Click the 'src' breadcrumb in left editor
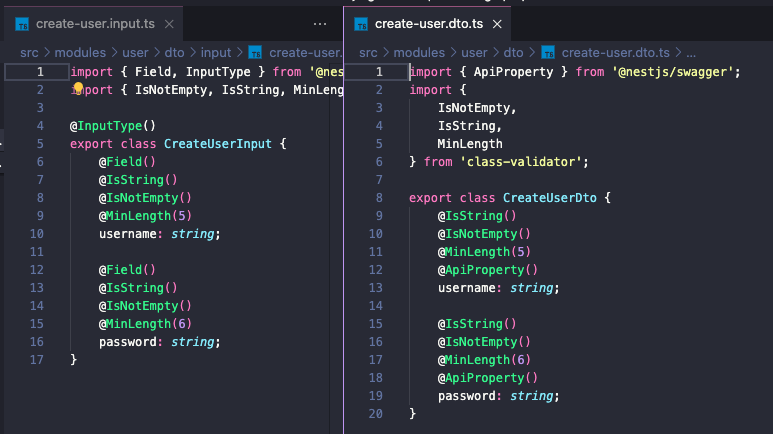This screenshot has width=773, height=434. [x=29, y=53]
